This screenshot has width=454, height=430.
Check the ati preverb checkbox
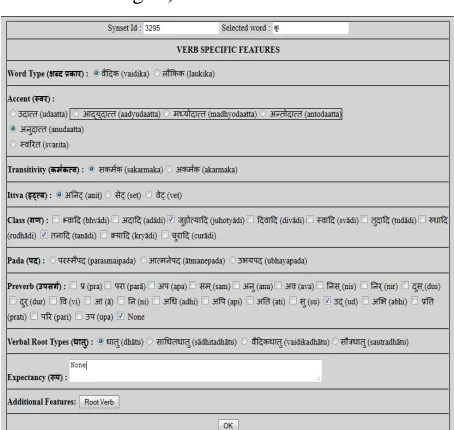coord(249,301)
